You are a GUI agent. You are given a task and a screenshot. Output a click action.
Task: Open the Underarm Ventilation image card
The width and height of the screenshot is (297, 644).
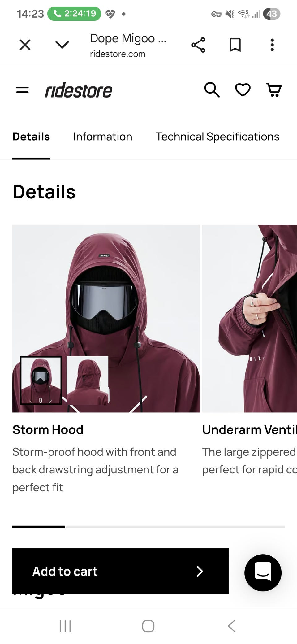[250, 319]
